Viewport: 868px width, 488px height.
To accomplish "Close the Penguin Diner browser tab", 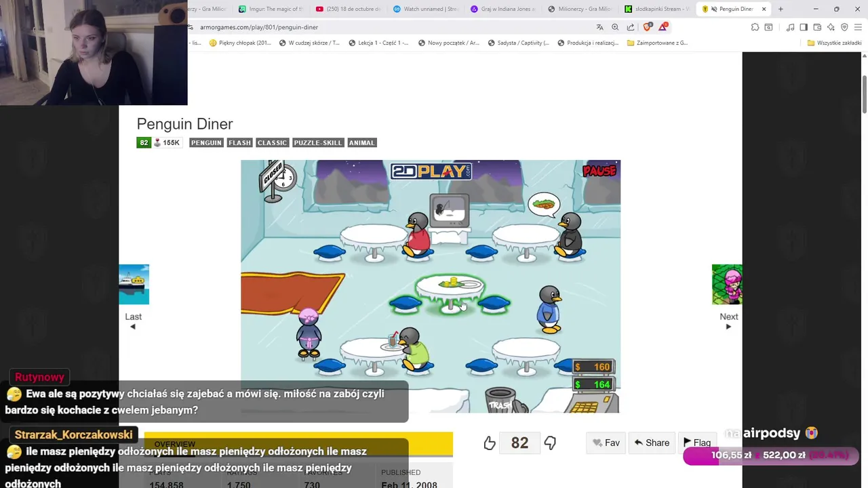I will pos(764,9).
